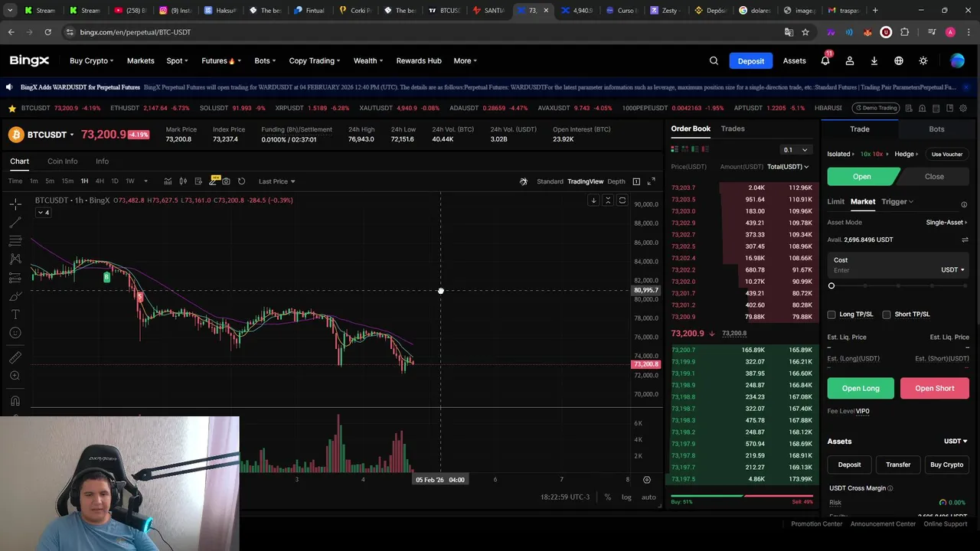This screenshot has width=980, height=551.
Task: Take a chart snapshot with camera icon
Action: [226, 181]
